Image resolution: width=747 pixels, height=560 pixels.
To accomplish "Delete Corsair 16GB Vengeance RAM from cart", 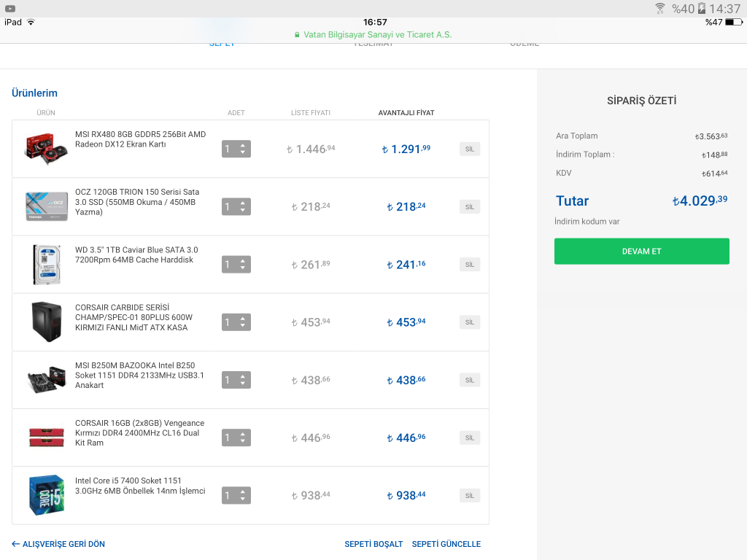I will [x=470, y=437].
